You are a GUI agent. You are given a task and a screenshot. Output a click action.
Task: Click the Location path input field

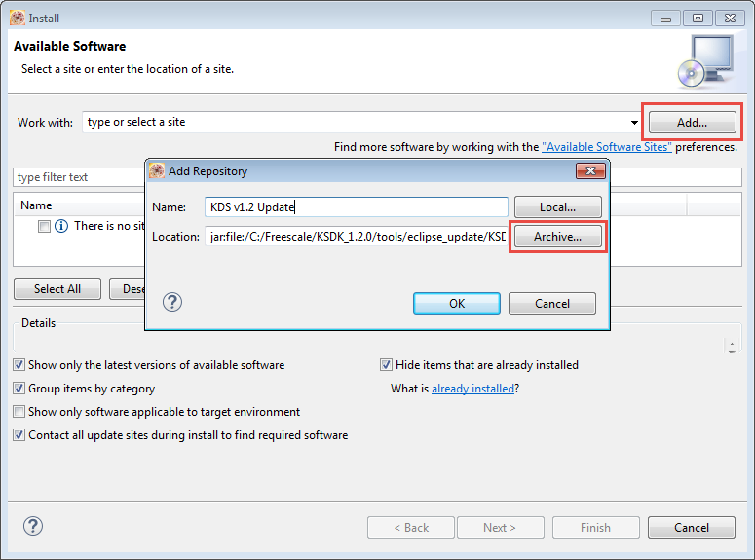356,237
